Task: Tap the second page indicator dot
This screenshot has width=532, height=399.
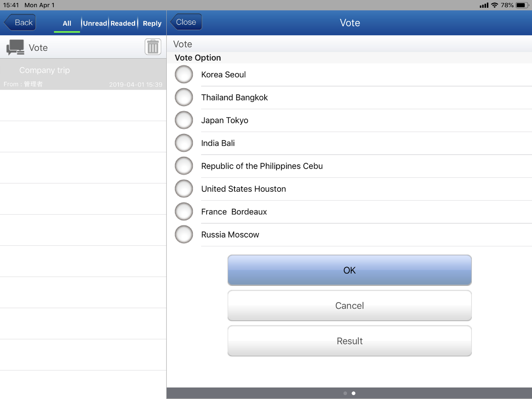Action: tap(354, 393)
